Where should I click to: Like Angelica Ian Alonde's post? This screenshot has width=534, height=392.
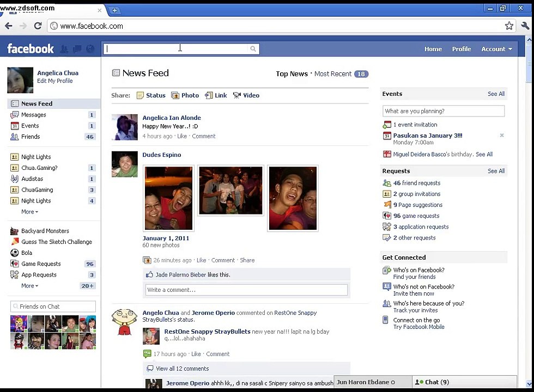tap(182, 136)
